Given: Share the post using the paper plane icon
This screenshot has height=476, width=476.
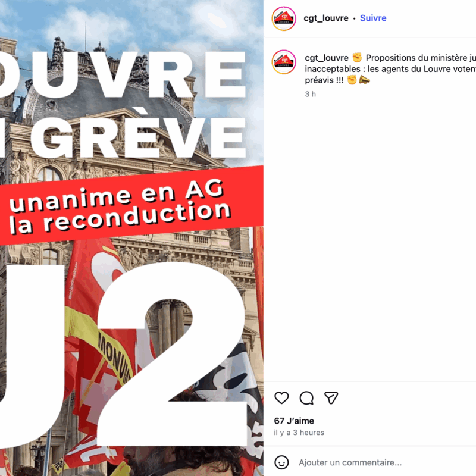Looking at the screenshot, I should 331,397.
